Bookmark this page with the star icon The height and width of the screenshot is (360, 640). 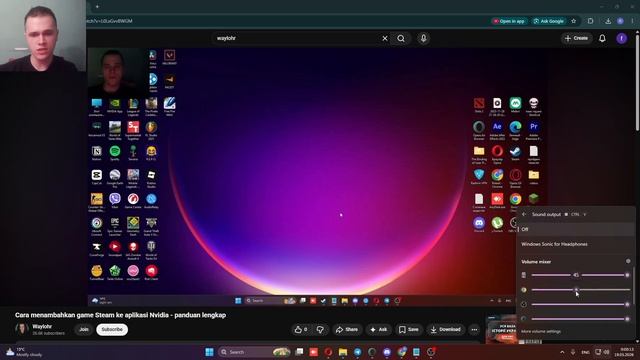pyautogui.click(x=573, y=21)
